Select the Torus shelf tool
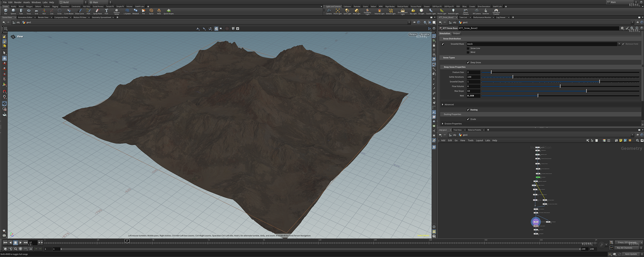The image size is (644, 257). [x=29, y=11]
